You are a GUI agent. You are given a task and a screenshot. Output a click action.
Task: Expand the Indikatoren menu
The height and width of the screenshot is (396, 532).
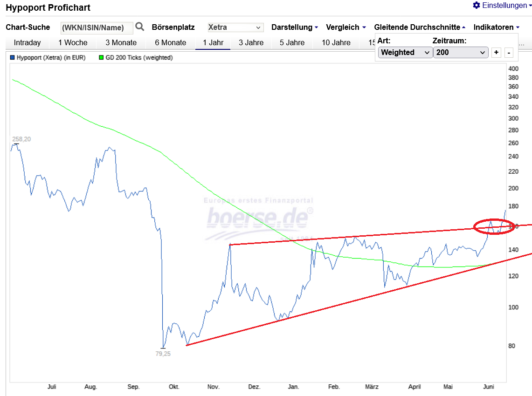tap(497, 27)
